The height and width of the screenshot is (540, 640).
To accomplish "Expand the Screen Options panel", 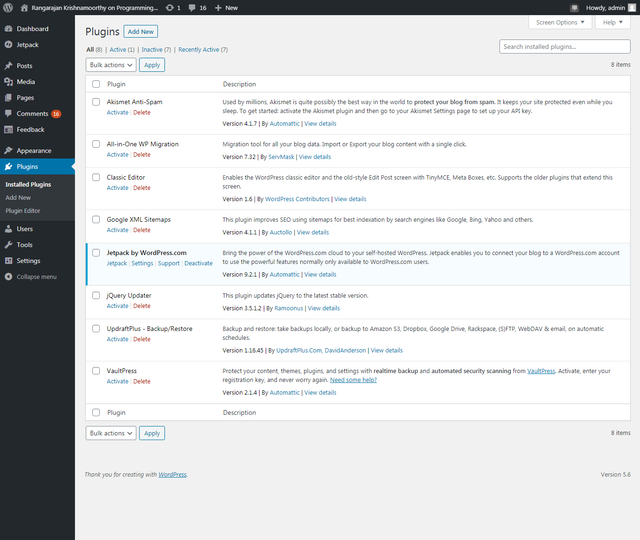I will click(x=560, y=22).
